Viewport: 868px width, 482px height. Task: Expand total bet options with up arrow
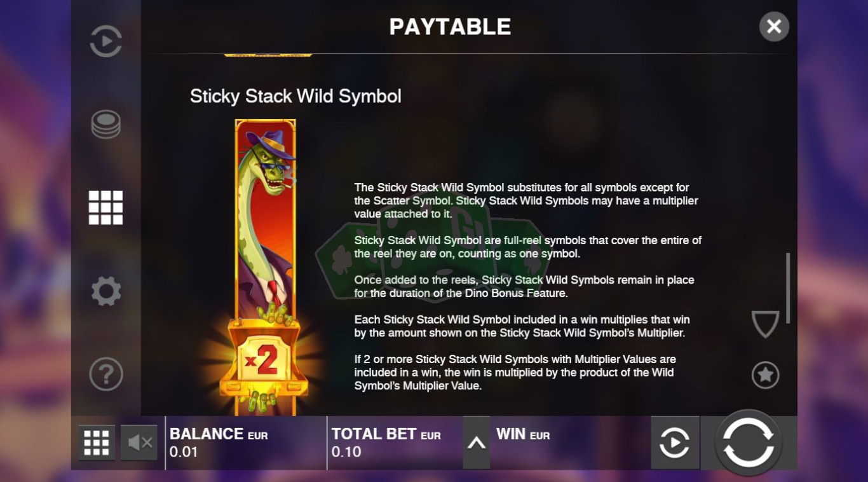(476, 443)
